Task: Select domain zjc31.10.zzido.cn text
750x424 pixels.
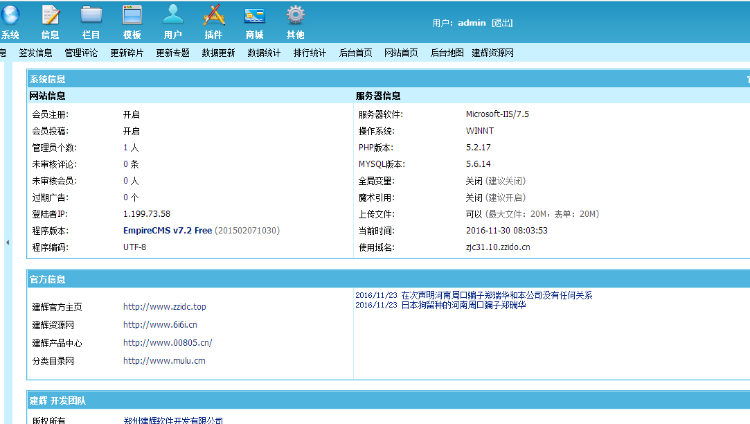Action: click(498, 247)
